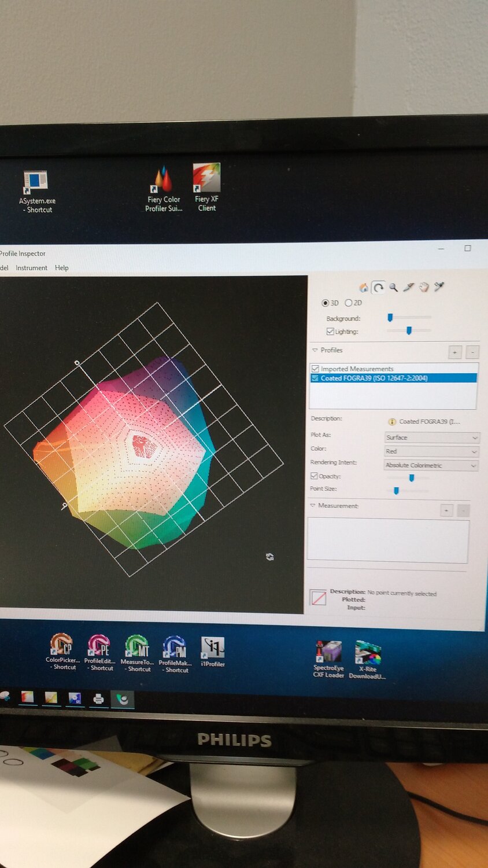Open the Help menu
The height and width of the screenshot is (868, 488).
[x=62, y=268]
